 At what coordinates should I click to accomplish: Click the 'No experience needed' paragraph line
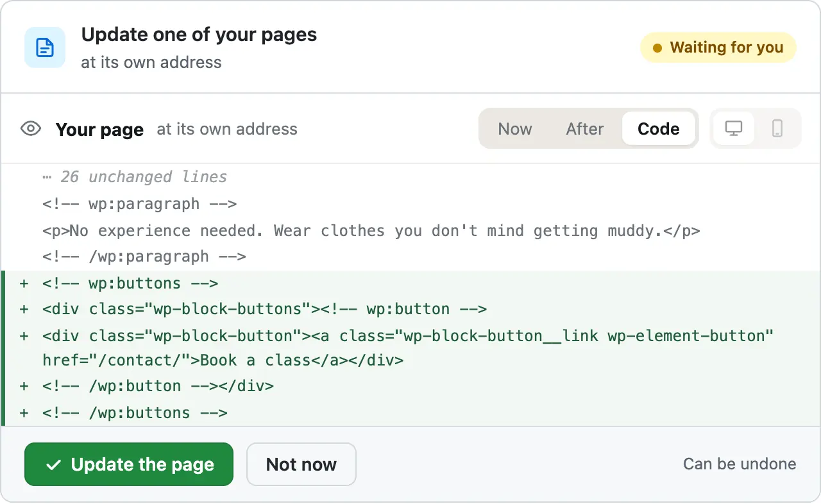tap(410, 230)
